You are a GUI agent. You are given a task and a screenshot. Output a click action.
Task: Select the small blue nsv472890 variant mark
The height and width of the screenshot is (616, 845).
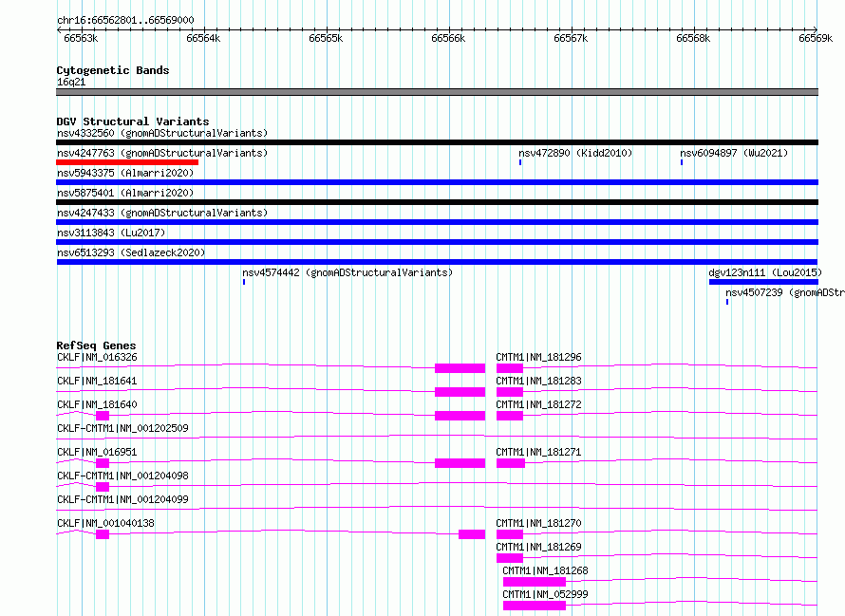[520, 162]
